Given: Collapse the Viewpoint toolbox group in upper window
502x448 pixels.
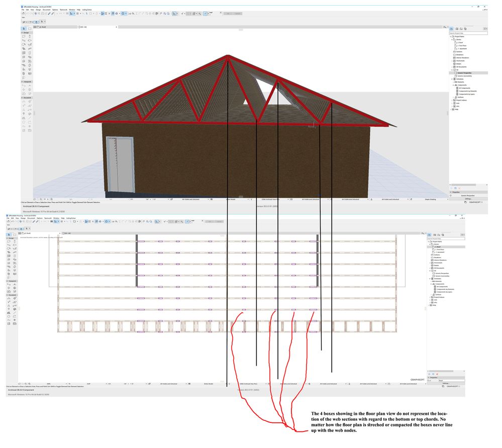Looking at the screenshot, I should 22,82.
